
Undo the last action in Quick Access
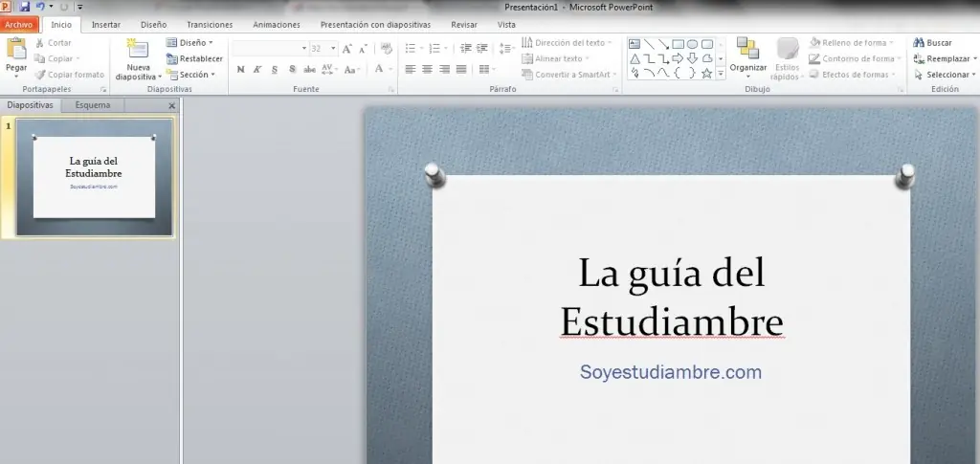(40, 7)
